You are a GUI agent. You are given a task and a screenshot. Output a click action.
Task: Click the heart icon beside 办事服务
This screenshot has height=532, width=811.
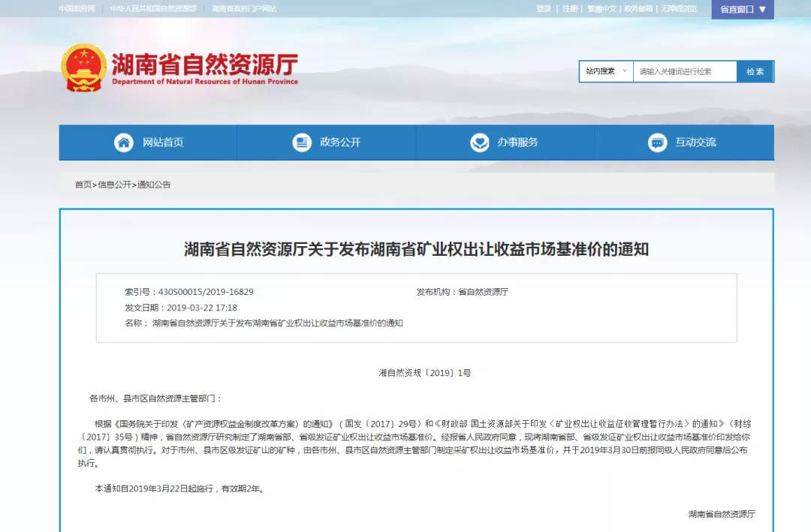(x=479, y=142)
